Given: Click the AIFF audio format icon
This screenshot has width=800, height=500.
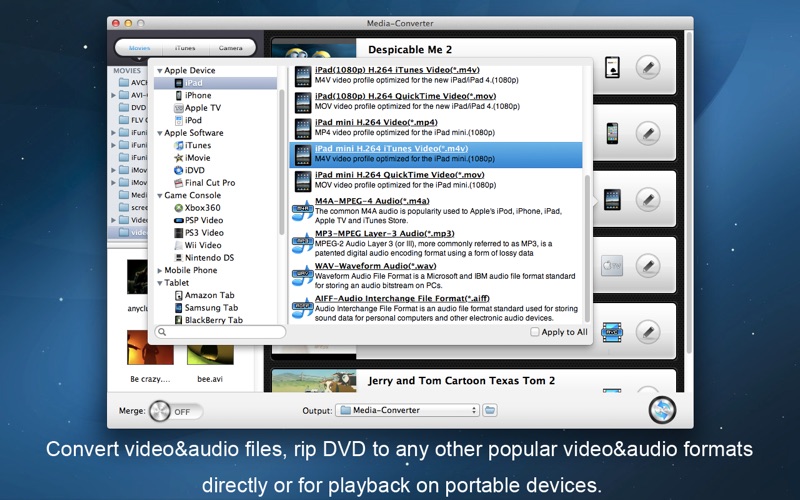Looking at the screenshot, I should (x=302, y=308).
